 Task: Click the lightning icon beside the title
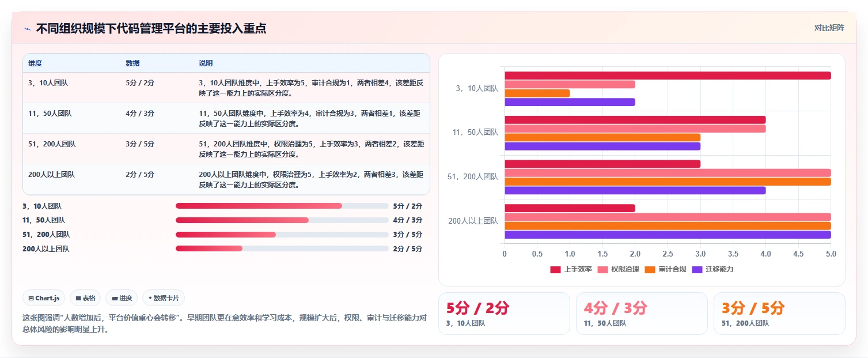pyautogui.click(x=27, y=29)
